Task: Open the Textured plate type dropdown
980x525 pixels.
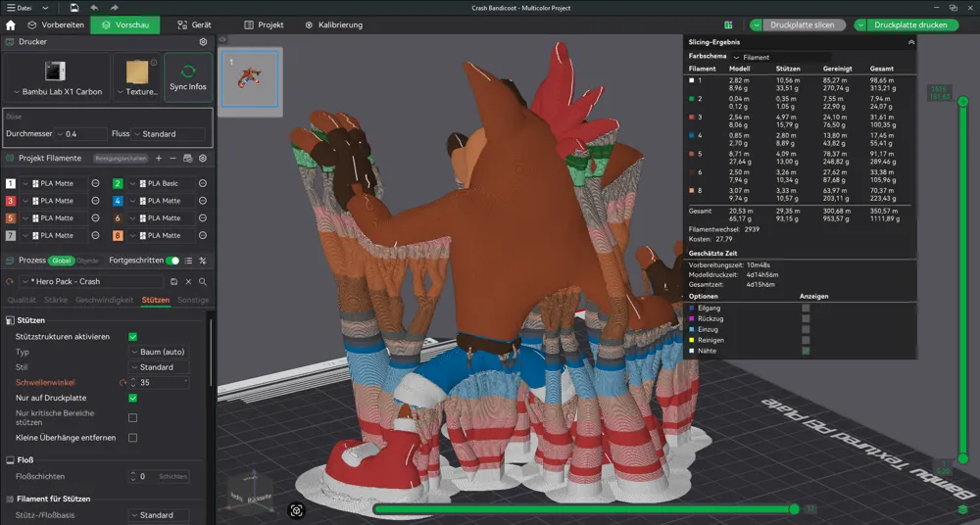Action: click(137, 91)
